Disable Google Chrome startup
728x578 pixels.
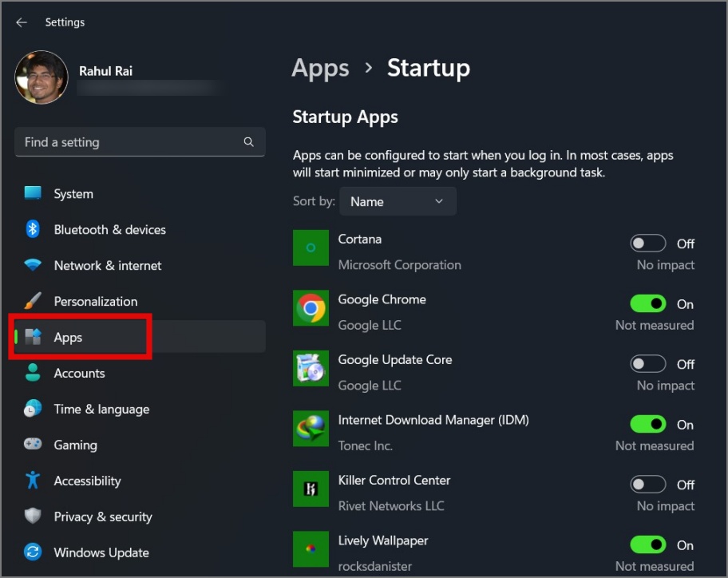coord(647,303)
